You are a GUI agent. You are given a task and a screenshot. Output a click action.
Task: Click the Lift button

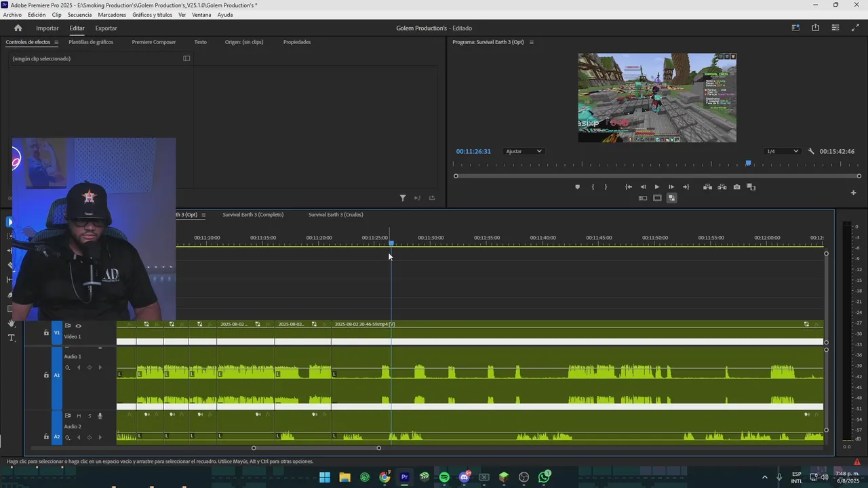[707, 187]
